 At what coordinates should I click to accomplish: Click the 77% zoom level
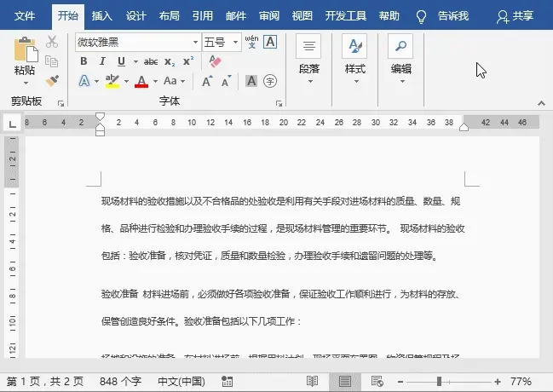(521, 382)
